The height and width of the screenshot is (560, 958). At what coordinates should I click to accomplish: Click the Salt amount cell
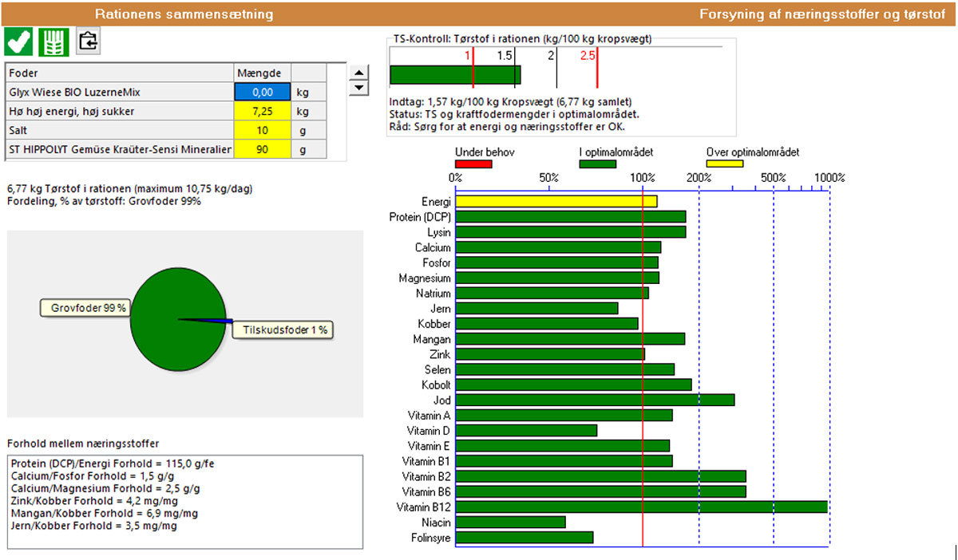[x=263, y=130]
